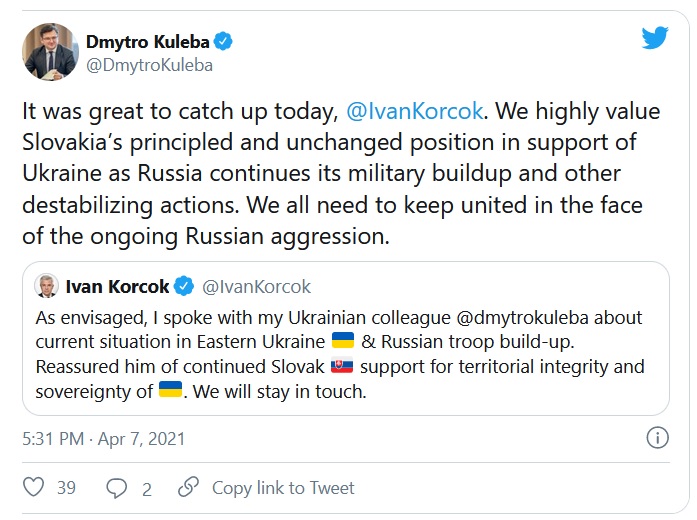Open Ivan Korcok's small avatar
Viewport: 697px width, 520px height.
[x=46, y=287]
